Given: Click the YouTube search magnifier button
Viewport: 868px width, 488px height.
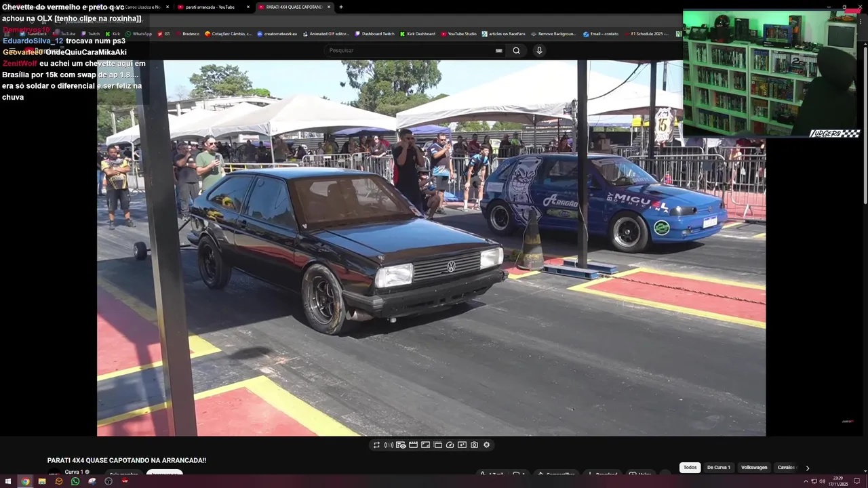Looking at the screenshot, I should pyautogui.click(x=516, y=50).
